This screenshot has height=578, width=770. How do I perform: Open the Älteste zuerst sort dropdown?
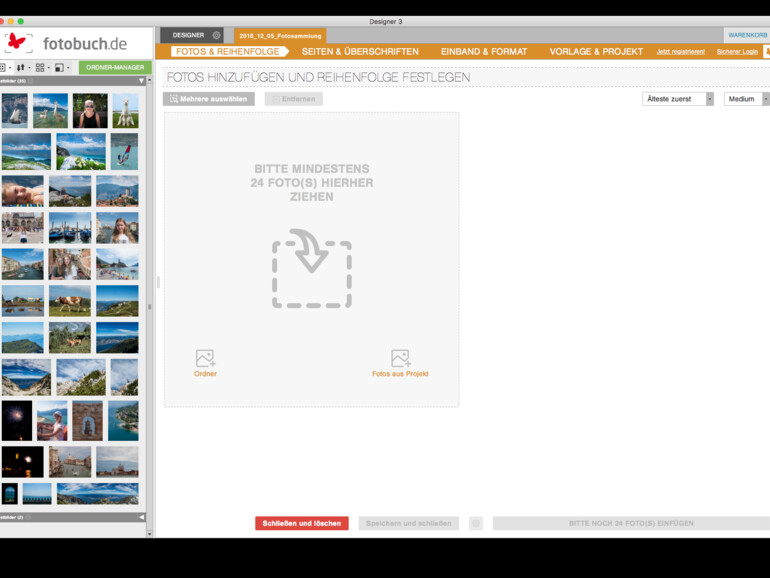(678, 99)
